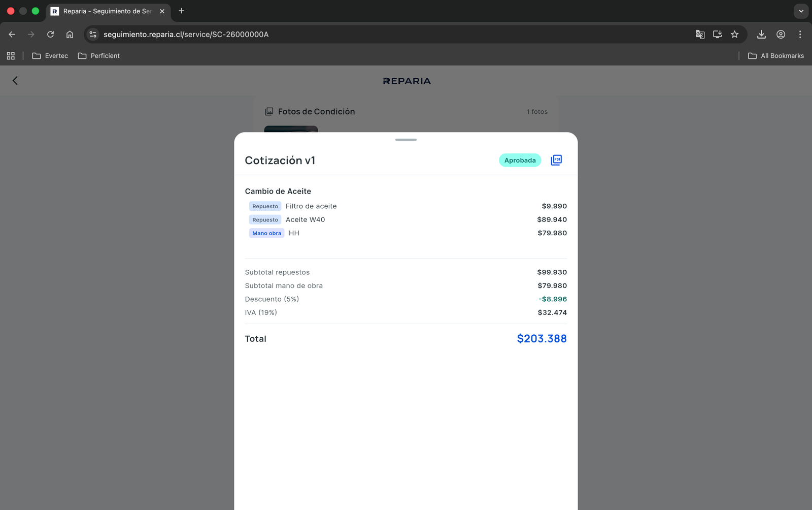Open the browser profile menu
Screen dimensions: 812x510
pos(781,34)
